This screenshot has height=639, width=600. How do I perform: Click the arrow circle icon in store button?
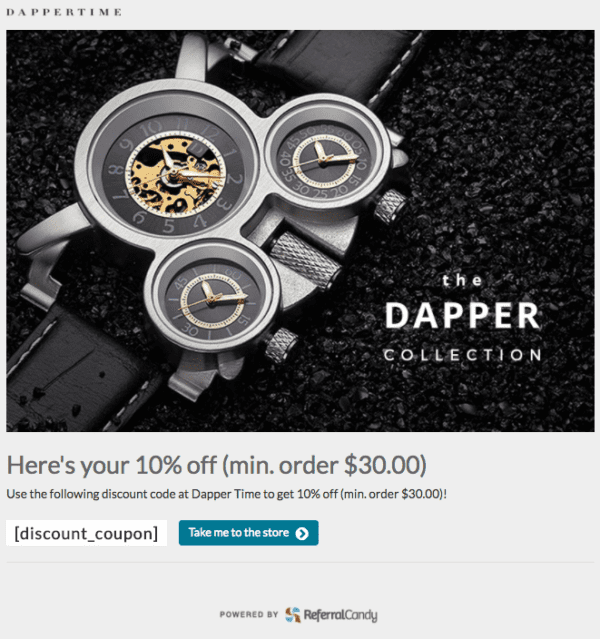point(302,533)
